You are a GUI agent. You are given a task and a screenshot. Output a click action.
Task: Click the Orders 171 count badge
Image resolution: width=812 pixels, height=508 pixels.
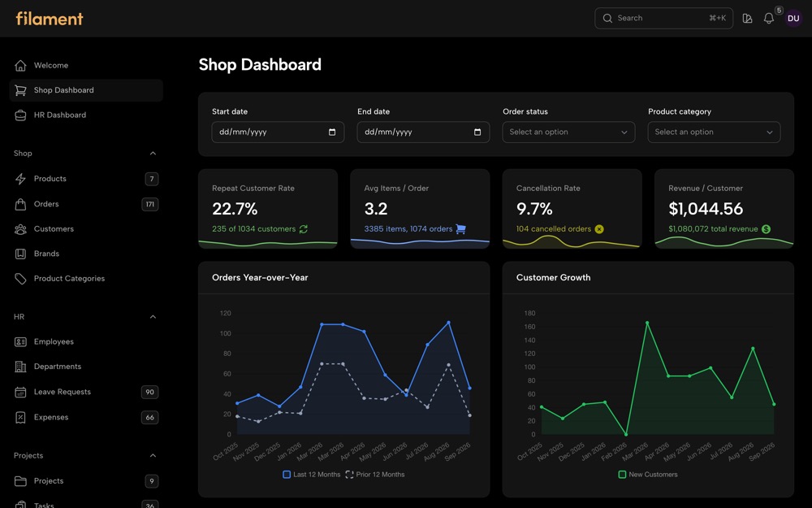pyautogui.click(x=149, y=204)
